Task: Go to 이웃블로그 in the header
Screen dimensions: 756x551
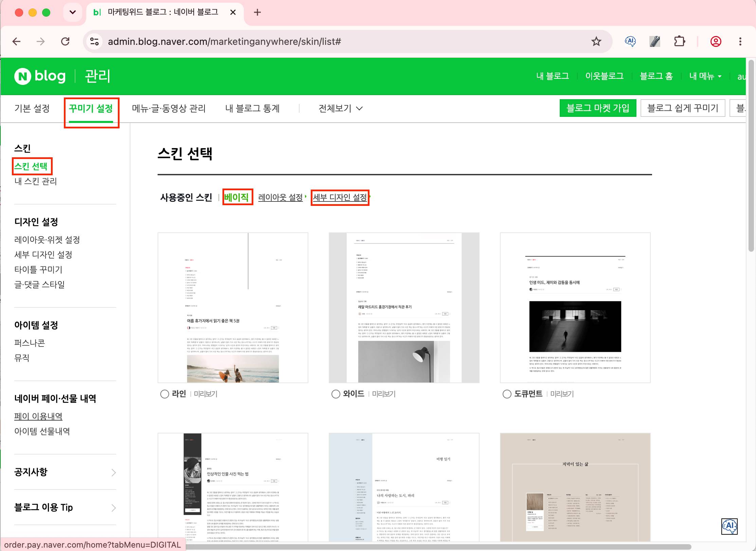Action: tap(604, 76)
